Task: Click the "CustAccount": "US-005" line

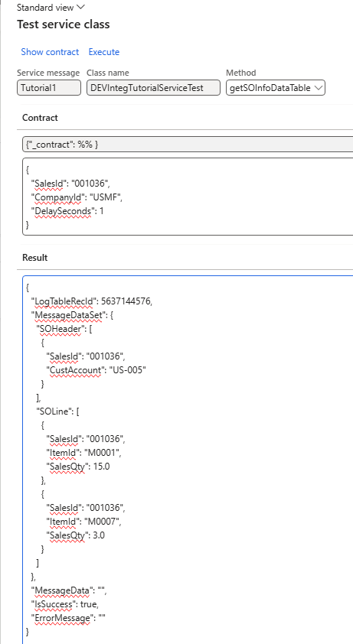Action: click(x=96, y=370)
